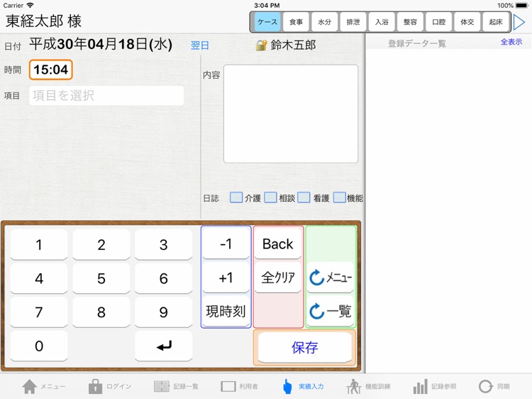Image resolution: width=532 pixels, height=399 pixels.
Task: Switch to the 口腔 tab
Action: point(438,22)
